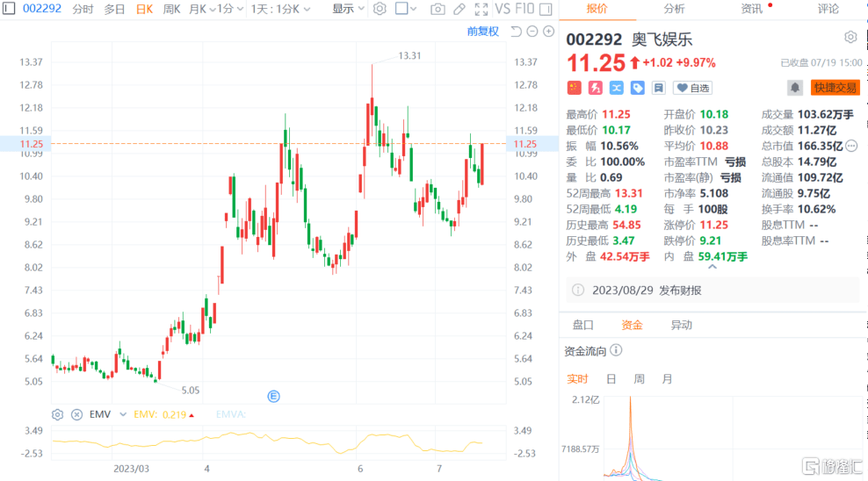Toggle 自选 watchlist favorite button

[692, 88]
